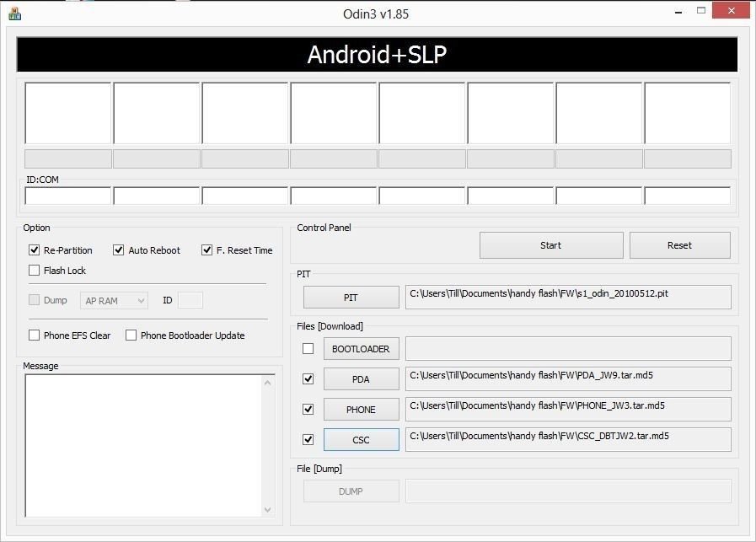756x542 pixels.
Task: Open the AP RAM dropdown
Action: [x=114, y=300]
